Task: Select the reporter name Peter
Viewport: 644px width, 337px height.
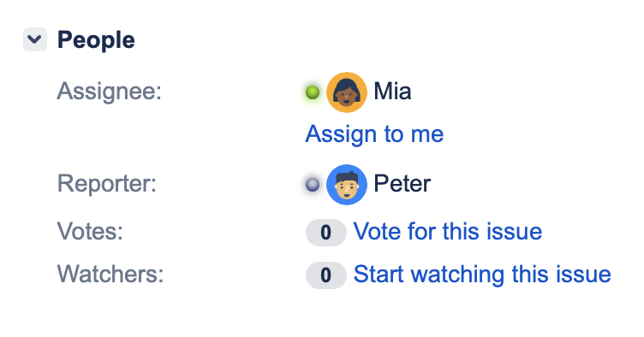Action: pyautogui.click(x=402, y=184)
